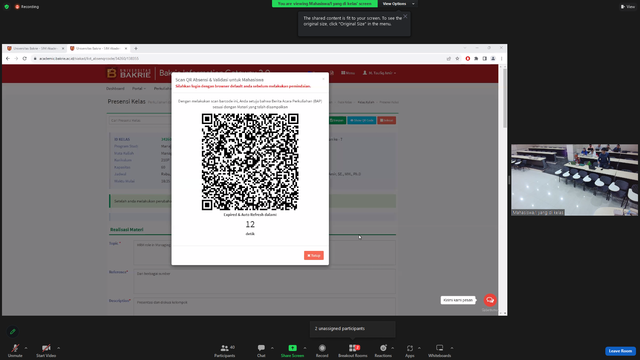Click the QR code image
The image size is (640, 360).
click(250, 162)
